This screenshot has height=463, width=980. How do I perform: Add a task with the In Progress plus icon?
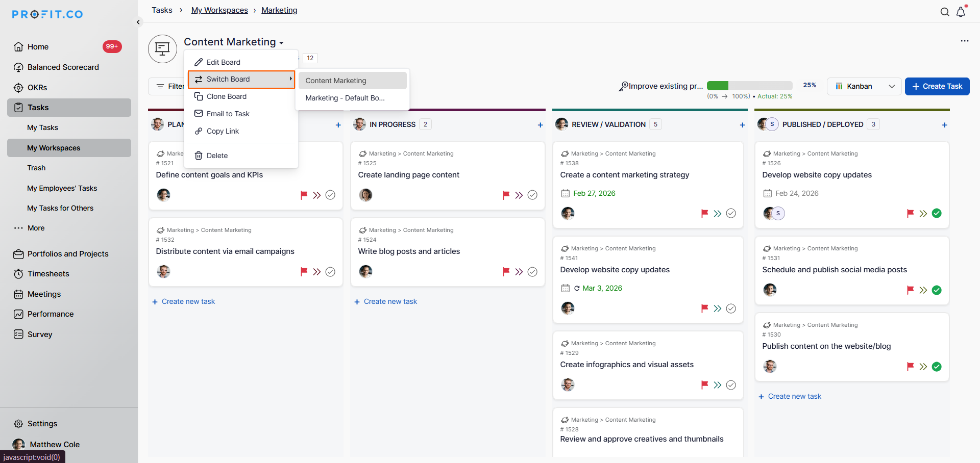click(540, 125)
